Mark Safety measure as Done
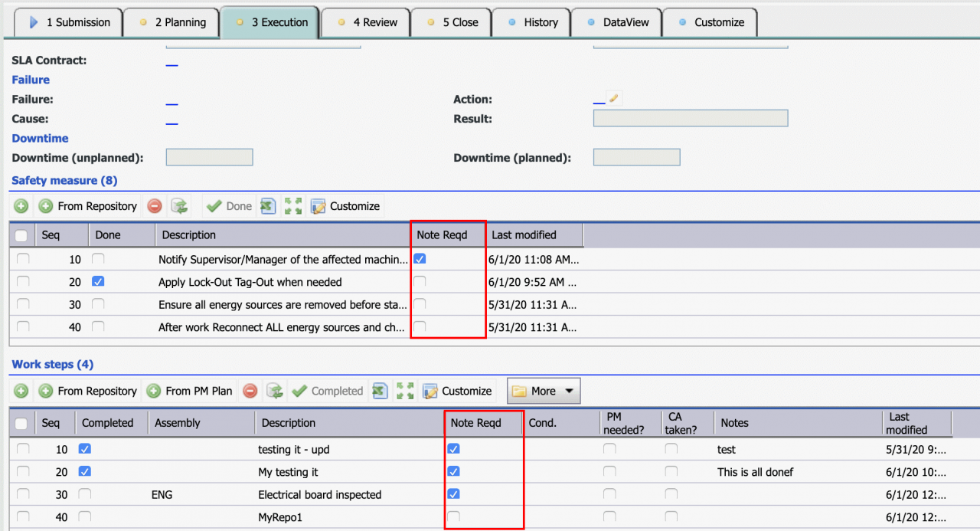This screenshot has height=531, width=980. [230, 206]
